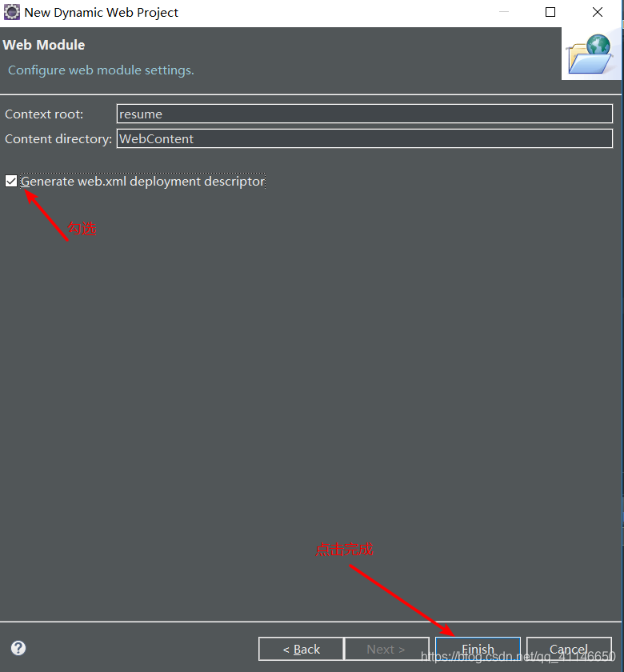Image resolution: width=624 pixels, height=672 pixels.
Task: Click the Content directory input field
Action: click(x=364, y=139)
